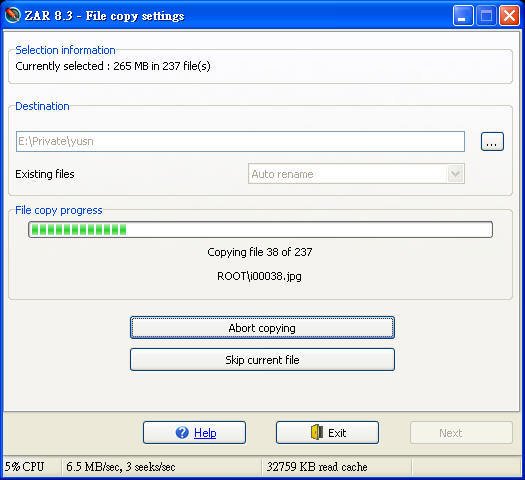The width and height of the screenshot is (525, 480).
Task: Minimize the ZAR window
Action: [x=463, y=15]
